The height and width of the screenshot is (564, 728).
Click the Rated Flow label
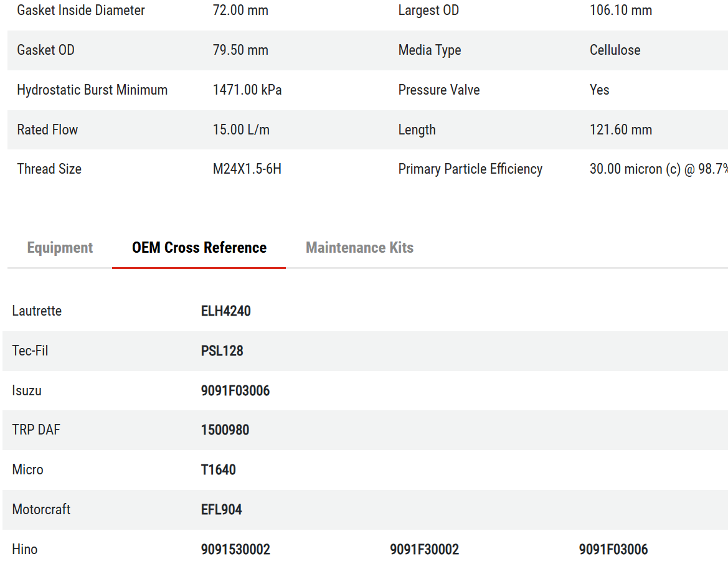tap(47, 130)
